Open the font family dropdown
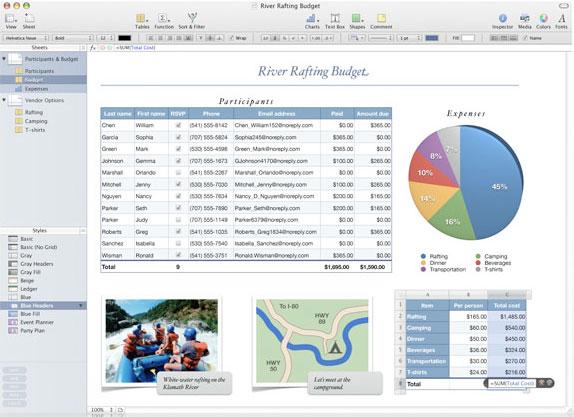This screenshot has height=417, width=574. pyautogui.click(x=26, y=38)
